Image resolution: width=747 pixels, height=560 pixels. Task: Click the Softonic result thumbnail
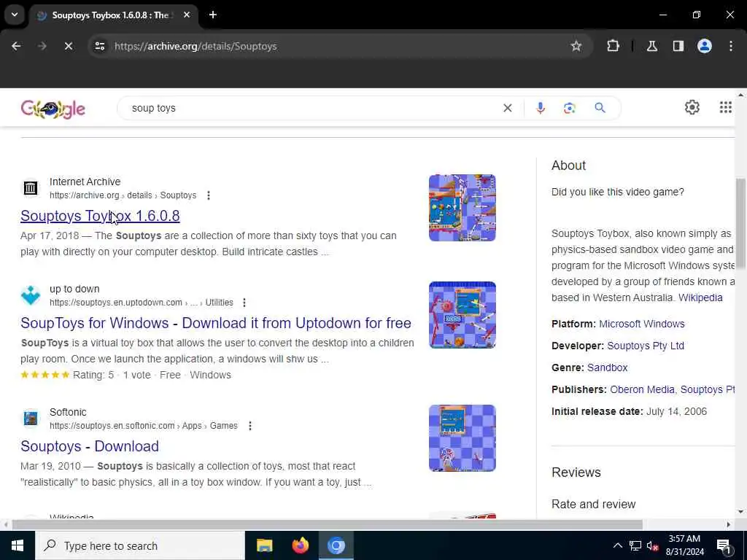462,438
